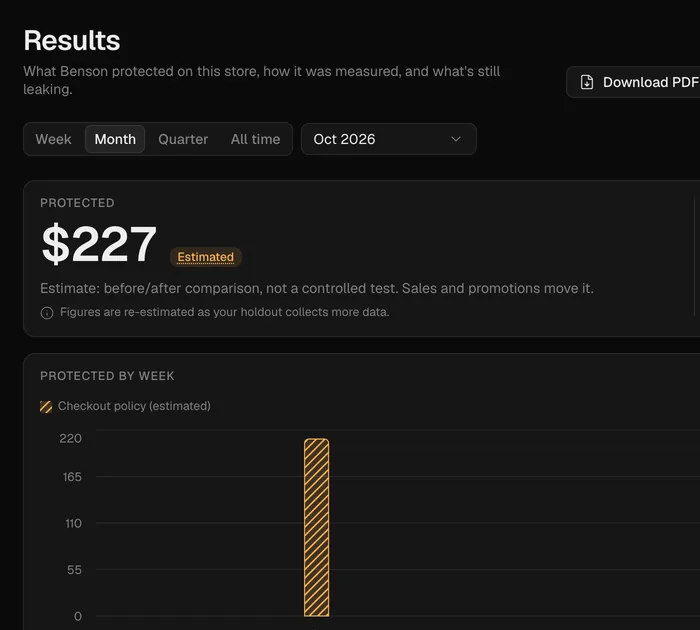Click the hatched bar in the weekly chart
The width and height of the screenshot is (700, 630).
click(x=317, y=527)
